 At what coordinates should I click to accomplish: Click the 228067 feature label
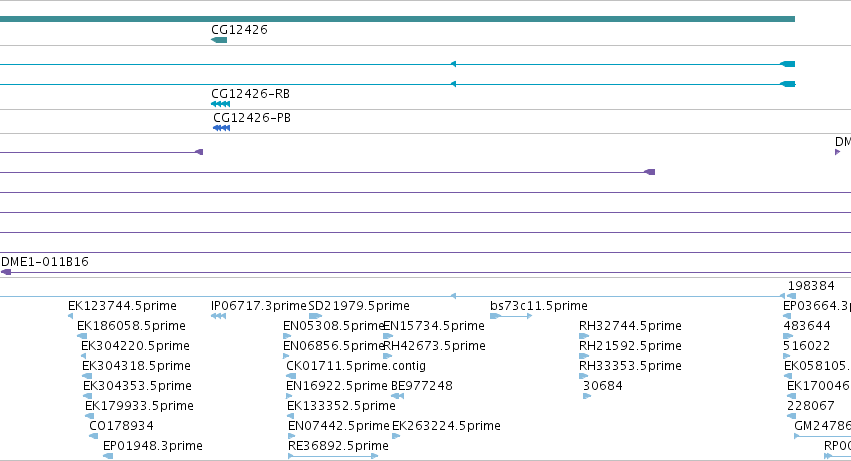810,406
